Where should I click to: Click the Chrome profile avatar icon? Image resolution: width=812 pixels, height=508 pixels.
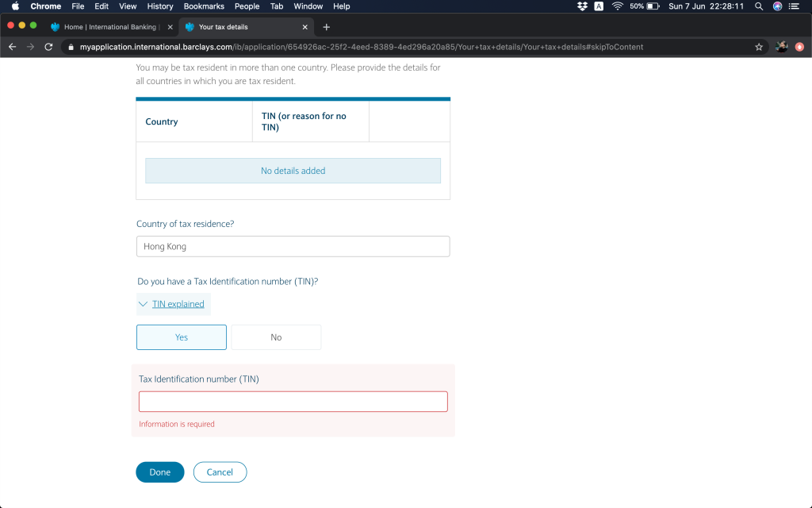pos(781,47)
